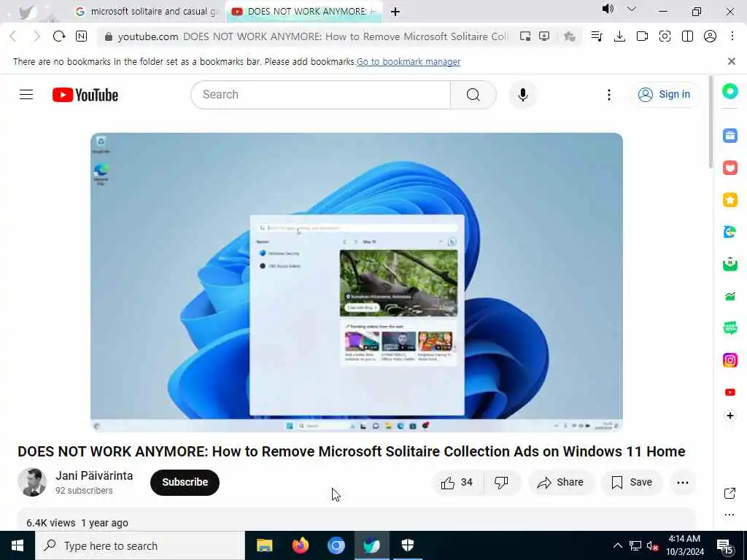Image resolution: width=747 pixels, height=560 pixels.
Task: Open the green Naver N sidebar icon
Action: pos(729,264)
